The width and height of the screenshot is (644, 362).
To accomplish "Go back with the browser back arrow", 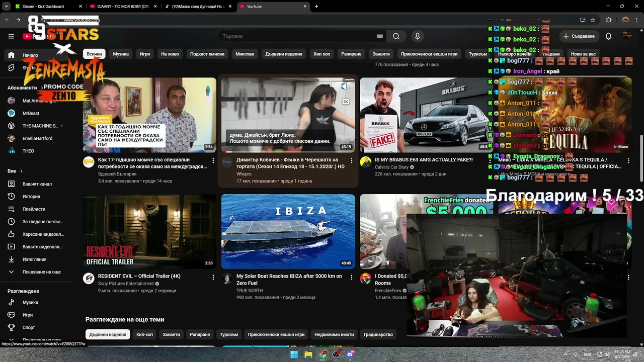I will (7, 20).
